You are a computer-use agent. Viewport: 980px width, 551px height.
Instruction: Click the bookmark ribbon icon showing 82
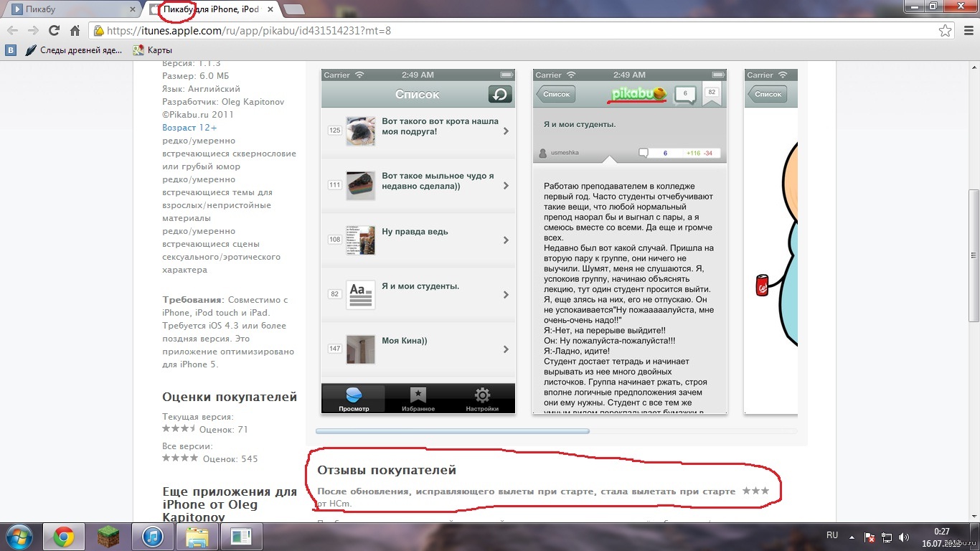point(712,95)
